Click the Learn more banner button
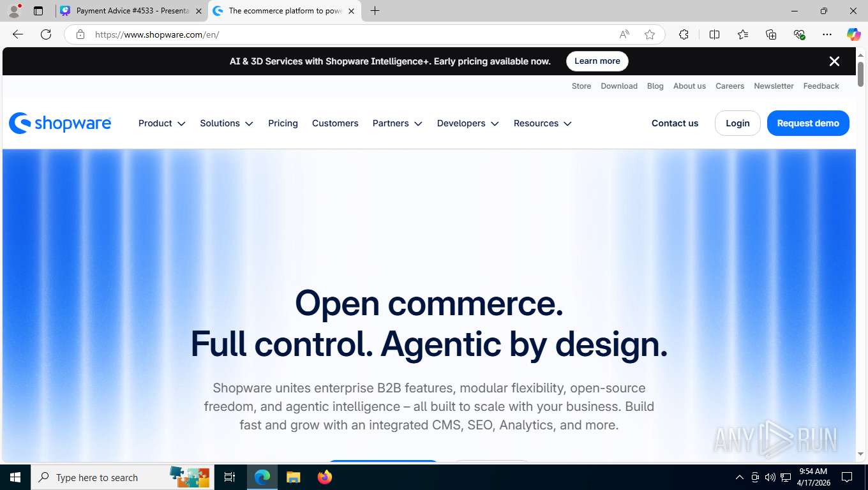Viewport: 868px width, 490px height. pos(597,61)
